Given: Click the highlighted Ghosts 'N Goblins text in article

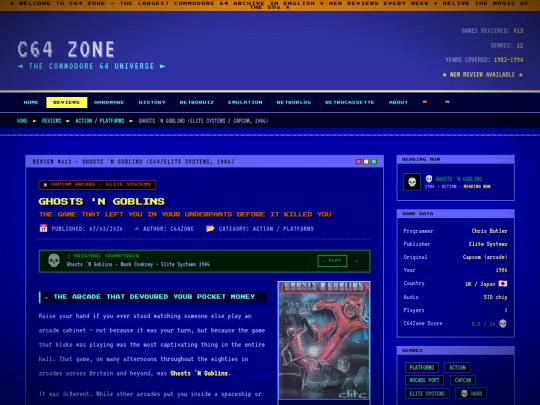Looking at the screenshot, I should pos(199,373).
